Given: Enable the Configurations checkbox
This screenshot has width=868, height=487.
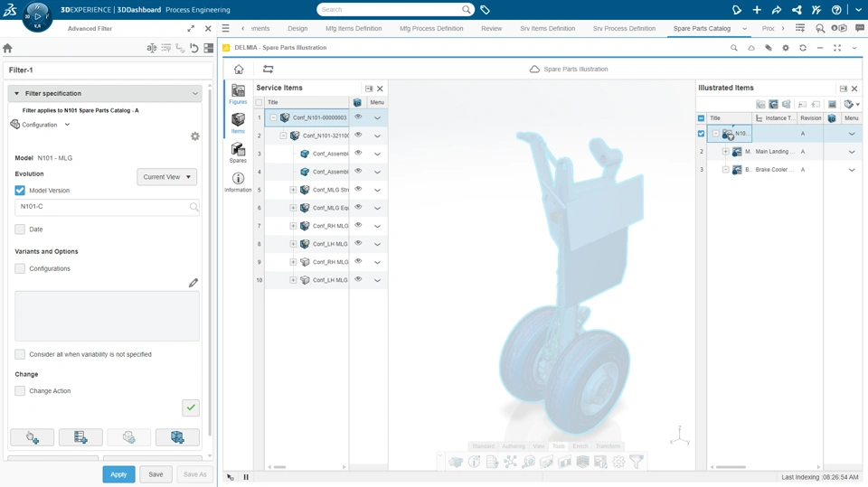Looking at the screenshot, I should click(20, 268).
